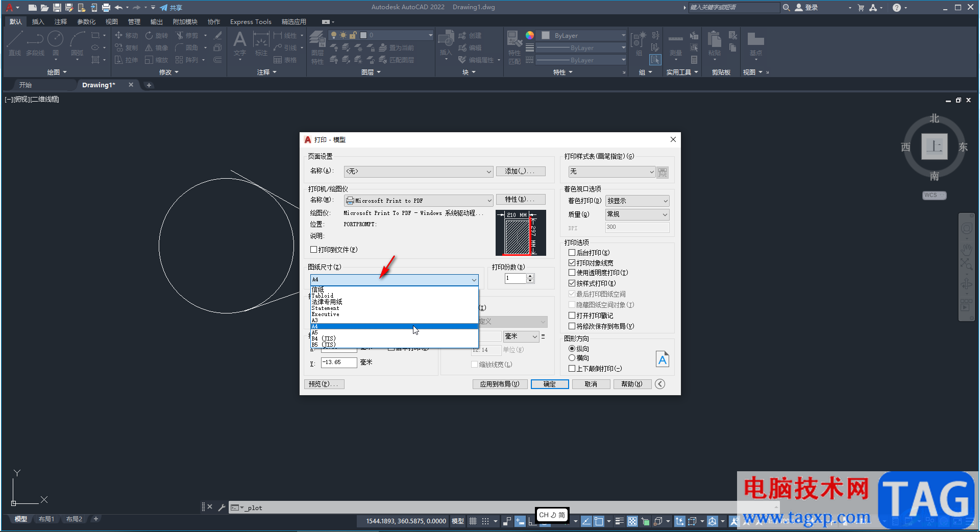980x532 pixels.
Task: Toggle the background print checkbox
Action: pos(572,253)
